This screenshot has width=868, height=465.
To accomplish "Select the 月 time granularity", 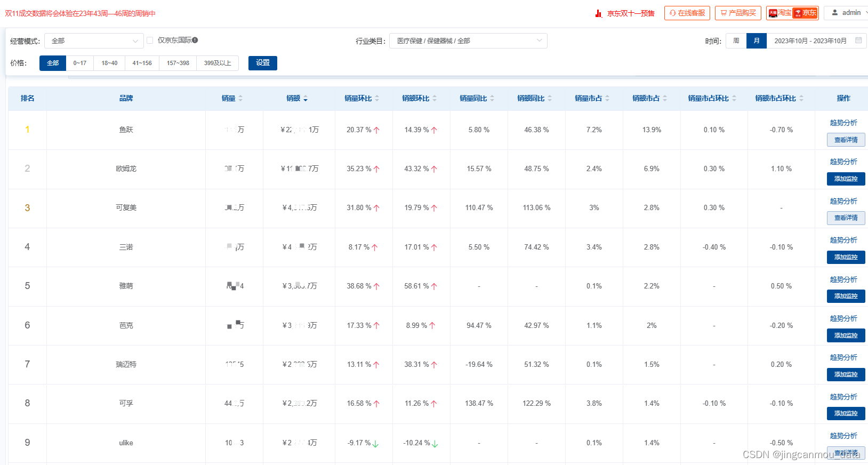I will coord(757,41).
